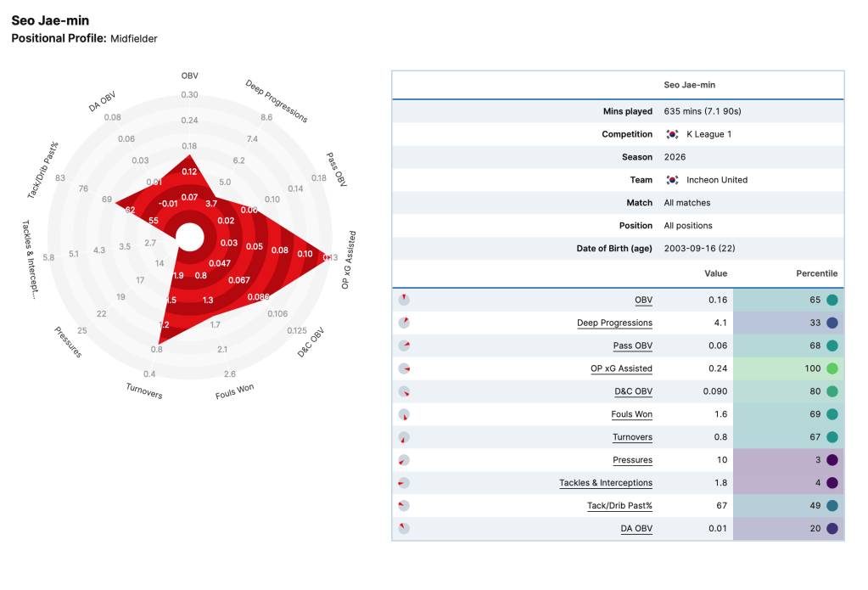Select the pie icon in the Pressures row
The width and height of the screenshot is (868, 590).
tap(404, 460)
